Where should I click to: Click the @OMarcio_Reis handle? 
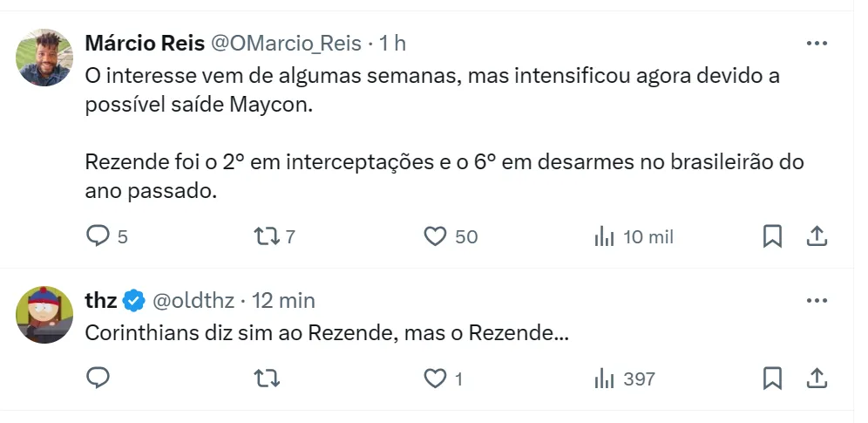288,43
